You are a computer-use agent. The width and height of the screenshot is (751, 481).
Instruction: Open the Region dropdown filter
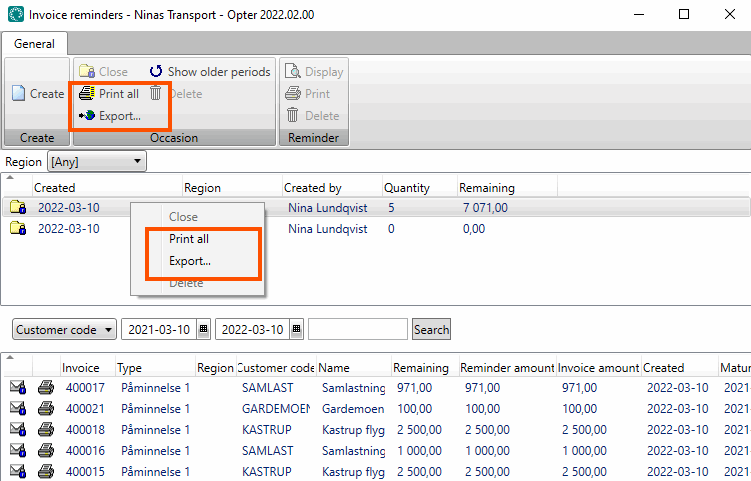pos(97,161)
